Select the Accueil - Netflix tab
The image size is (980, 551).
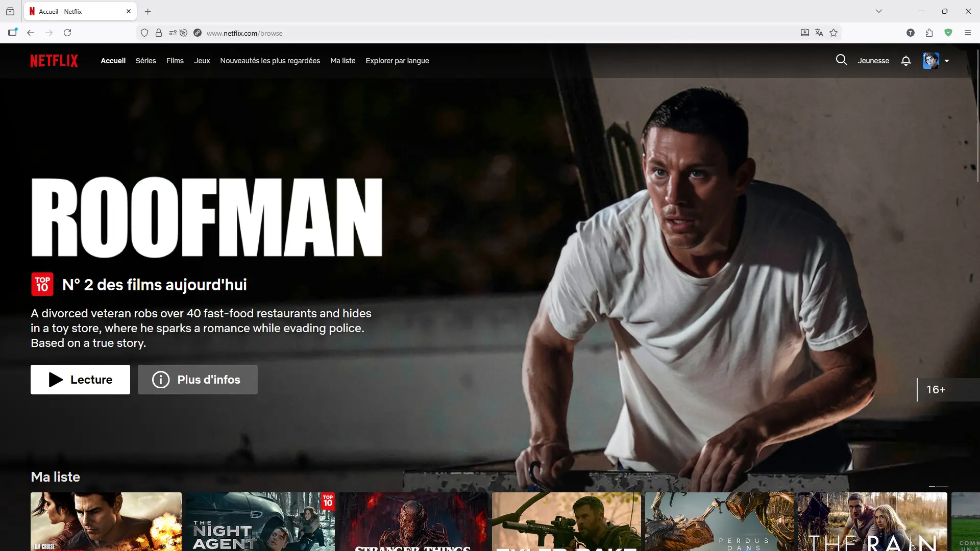pyautogui.click(x=80, y=11)
